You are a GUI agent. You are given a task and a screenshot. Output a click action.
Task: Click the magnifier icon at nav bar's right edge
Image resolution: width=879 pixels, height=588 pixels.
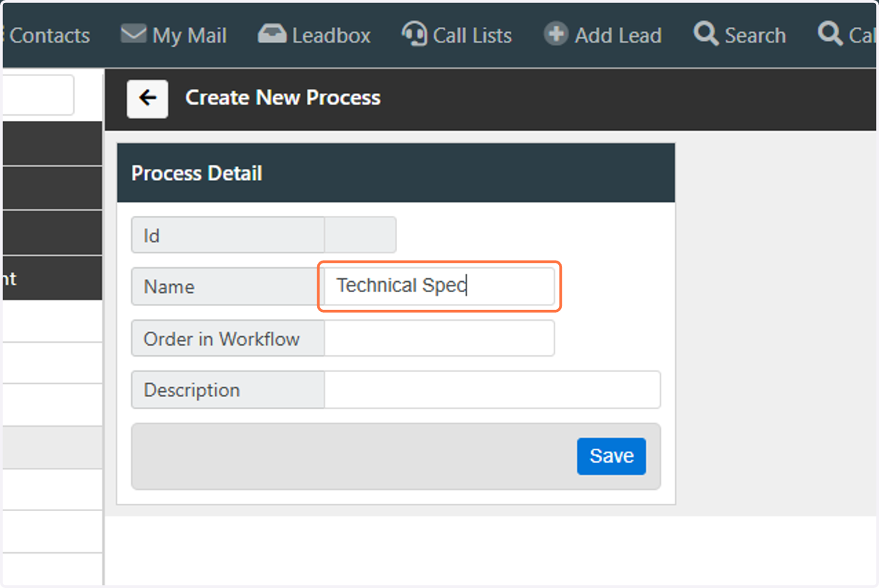point(830,34)
